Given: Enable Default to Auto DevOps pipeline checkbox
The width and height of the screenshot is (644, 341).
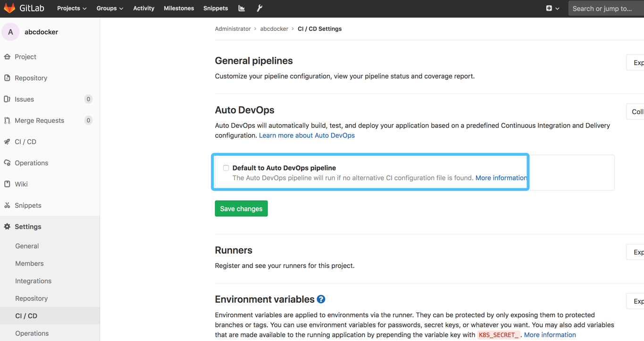Looking at the screenshot, I should tap(226, 168).
